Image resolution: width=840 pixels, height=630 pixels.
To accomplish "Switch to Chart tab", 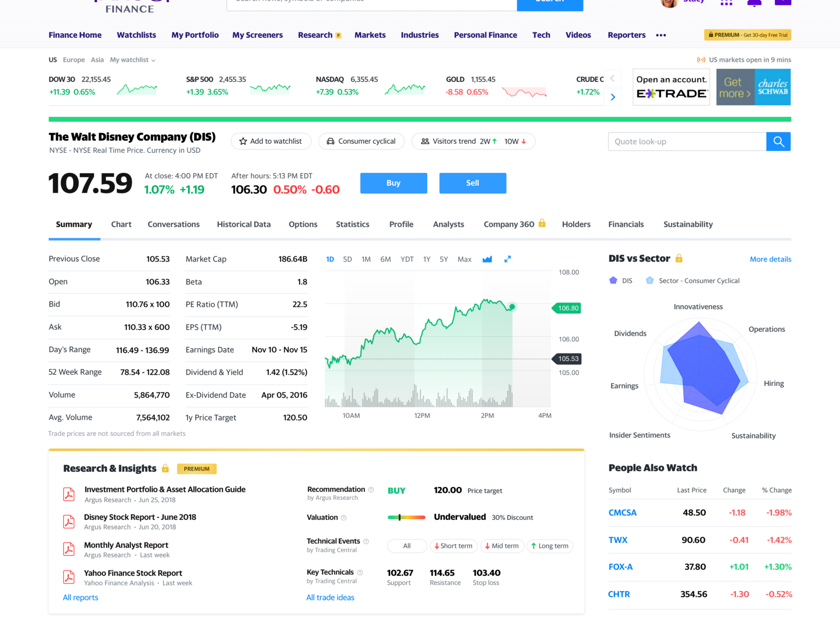I will tap(121, 224).
